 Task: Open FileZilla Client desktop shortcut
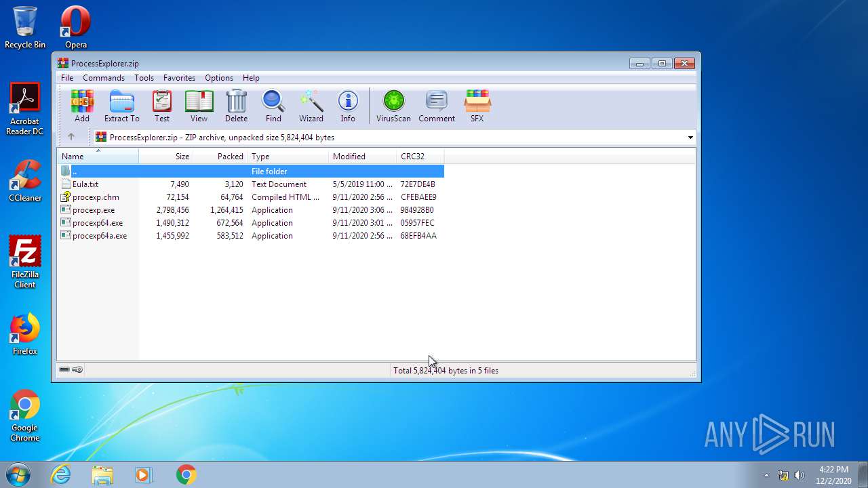[25, 262]
